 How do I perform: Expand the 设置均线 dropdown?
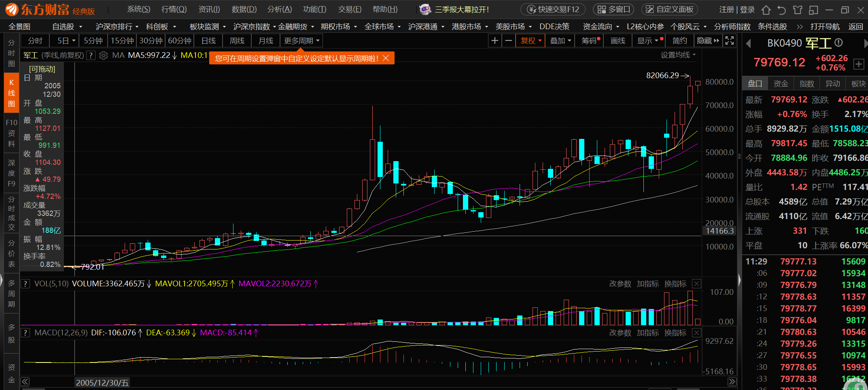pos(678,55)
